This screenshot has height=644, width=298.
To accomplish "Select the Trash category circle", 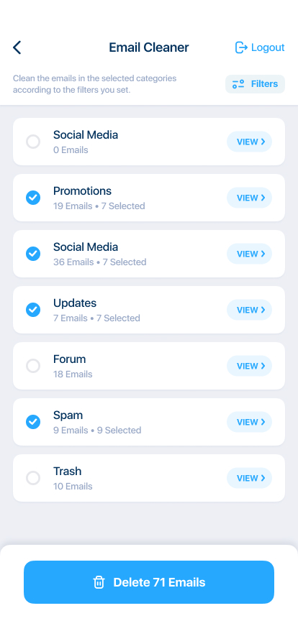I will 33,478.
